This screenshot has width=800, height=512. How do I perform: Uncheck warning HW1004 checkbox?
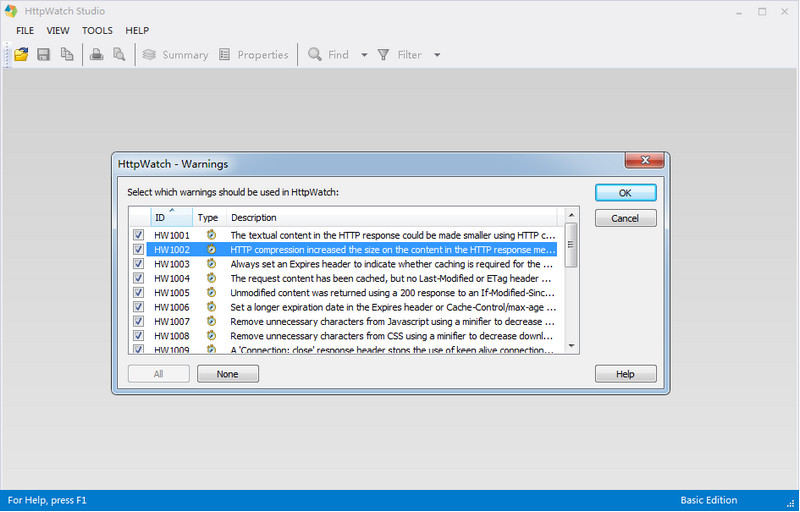(x=138, y=278)
